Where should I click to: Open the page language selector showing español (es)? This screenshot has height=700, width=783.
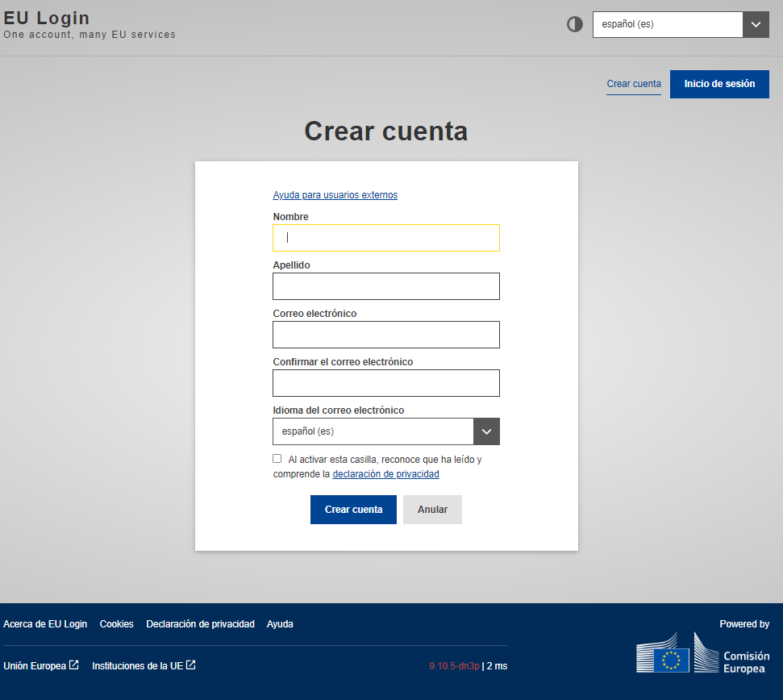(667, 24)
